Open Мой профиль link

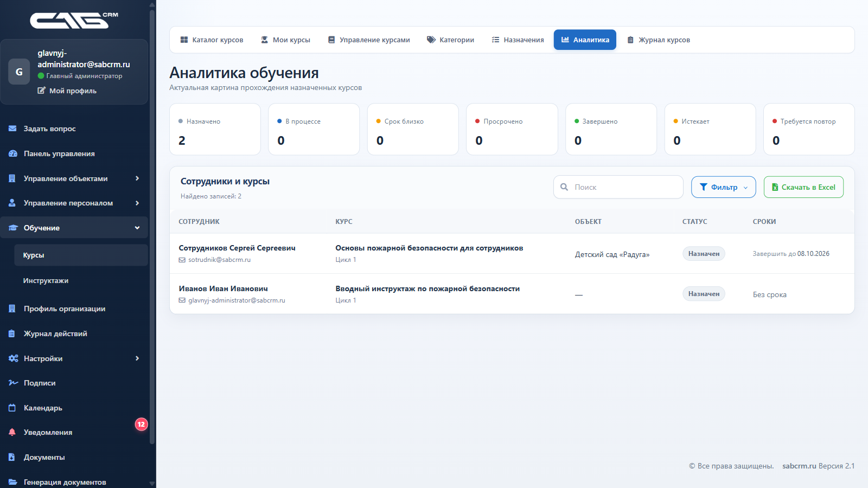click(x=67, y=91)
